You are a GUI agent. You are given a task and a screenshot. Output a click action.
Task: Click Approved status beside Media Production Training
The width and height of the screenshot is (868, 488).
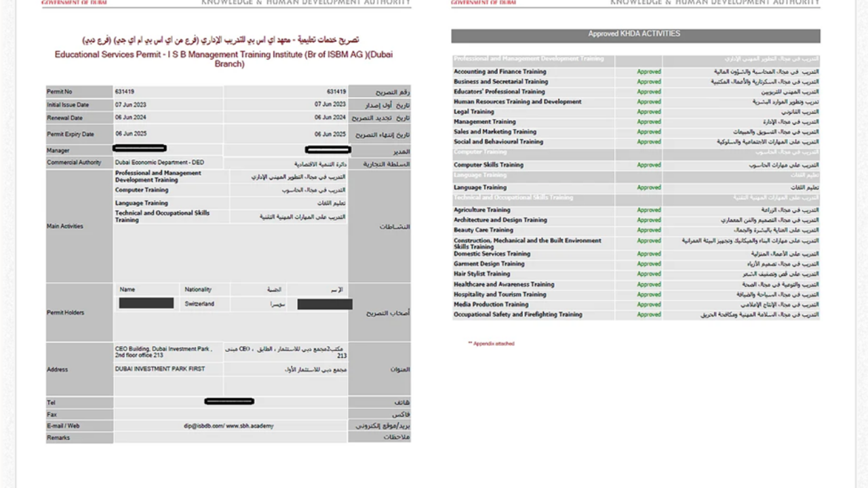[648, 305]
